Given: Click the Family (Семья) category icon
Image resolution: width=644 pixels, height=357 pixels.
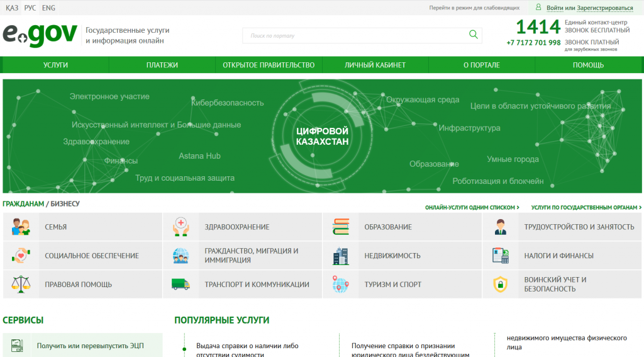Looking at the screenshot, I should (21, 227).
